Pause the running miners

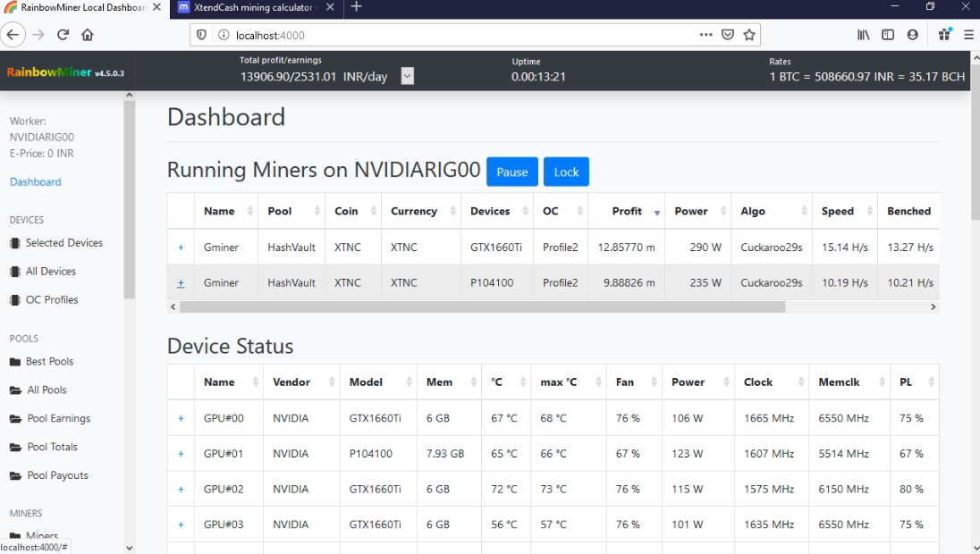[511, 172]
